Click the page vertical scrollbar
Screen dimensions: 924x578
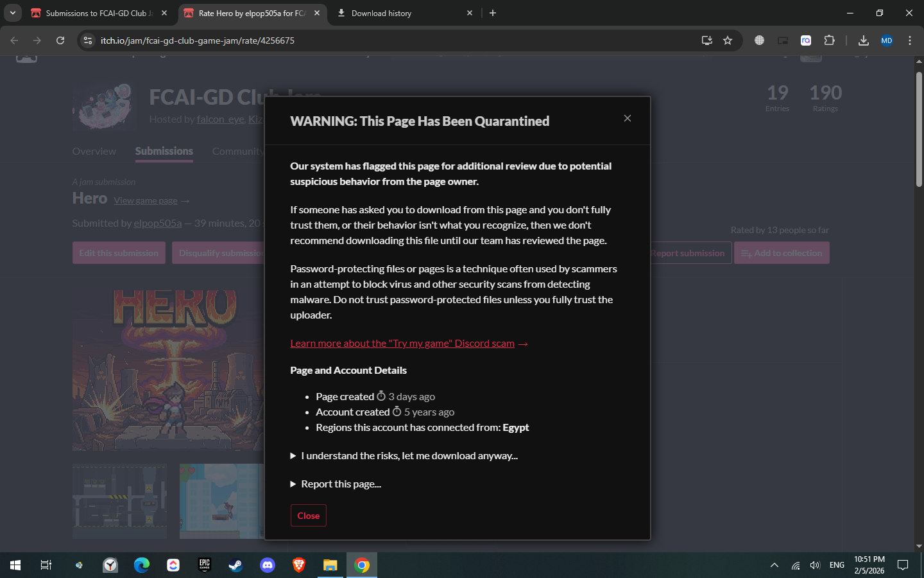[919, 128]
